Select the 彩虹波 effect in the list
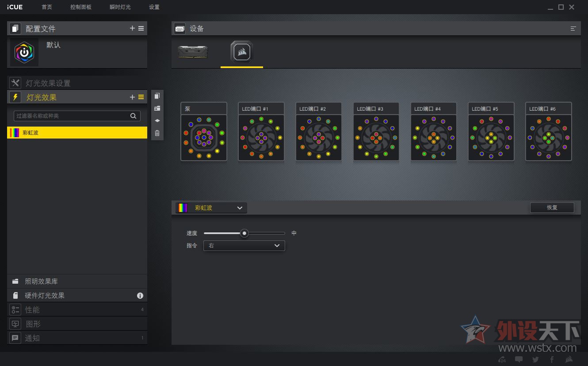The image size is (588, 366). (x=77, y=133)
